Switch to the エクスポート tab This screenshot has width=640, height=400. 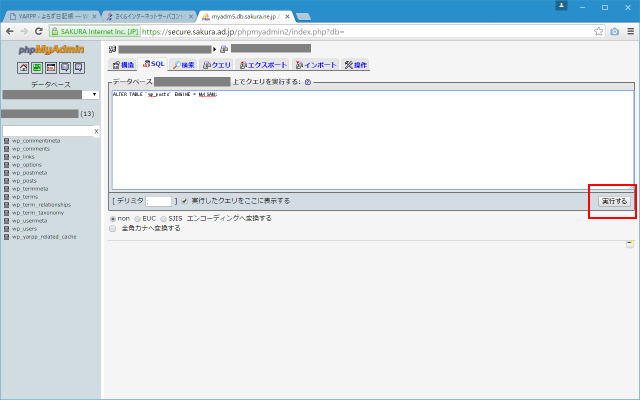(x=263, y=64)
